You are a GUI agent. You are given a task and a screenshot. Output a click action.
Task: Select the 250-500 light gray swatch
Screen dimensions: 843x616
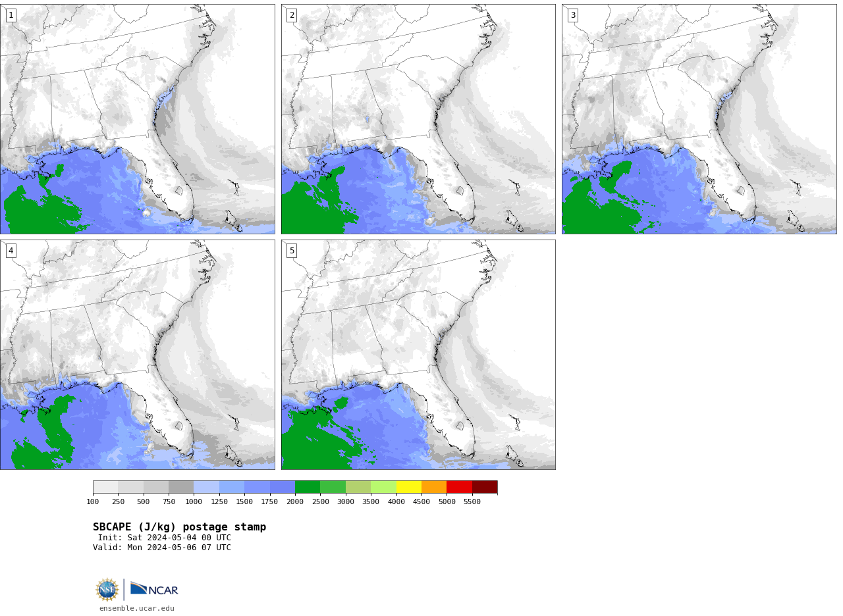point(131,487)
